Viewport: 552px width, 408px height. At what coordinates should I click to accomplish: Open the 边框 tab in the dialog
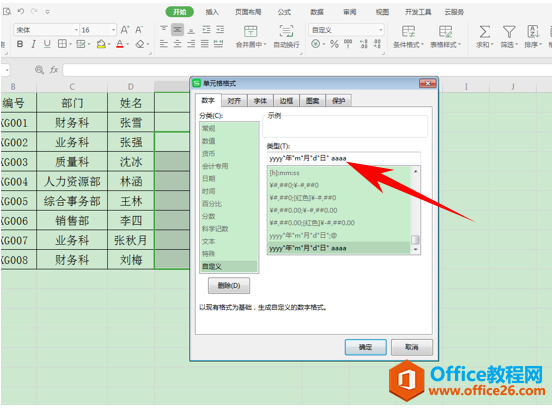(286, 101)
